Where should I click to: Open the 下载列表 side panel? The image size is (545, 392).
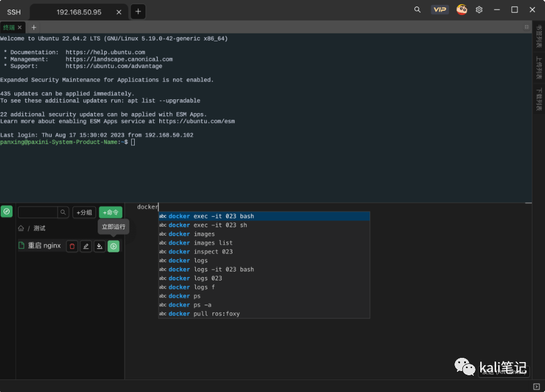(539, 100)
